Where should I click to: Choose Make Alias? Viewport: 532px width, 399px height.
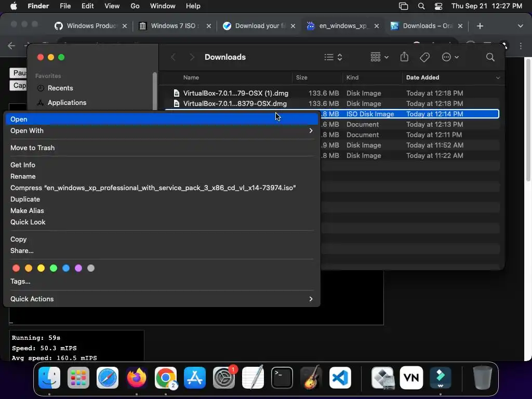tap(162, 211)
